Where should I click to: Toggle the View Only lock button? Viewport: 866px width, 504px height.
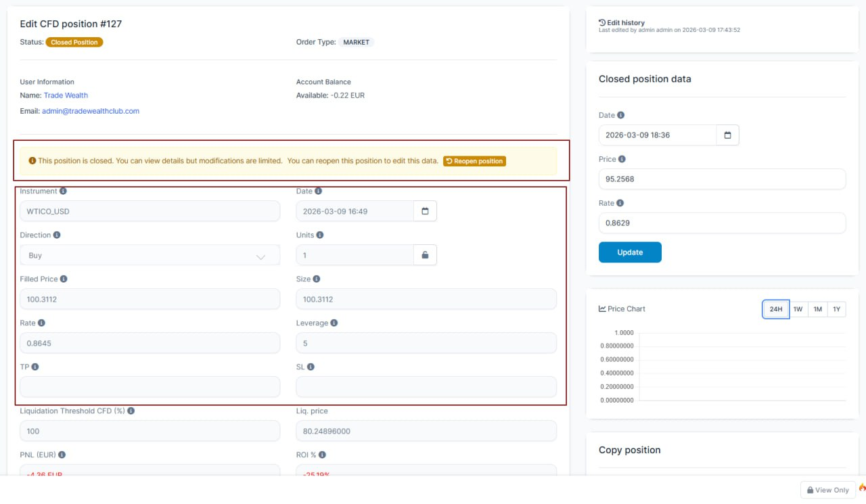tap(826, 490)
